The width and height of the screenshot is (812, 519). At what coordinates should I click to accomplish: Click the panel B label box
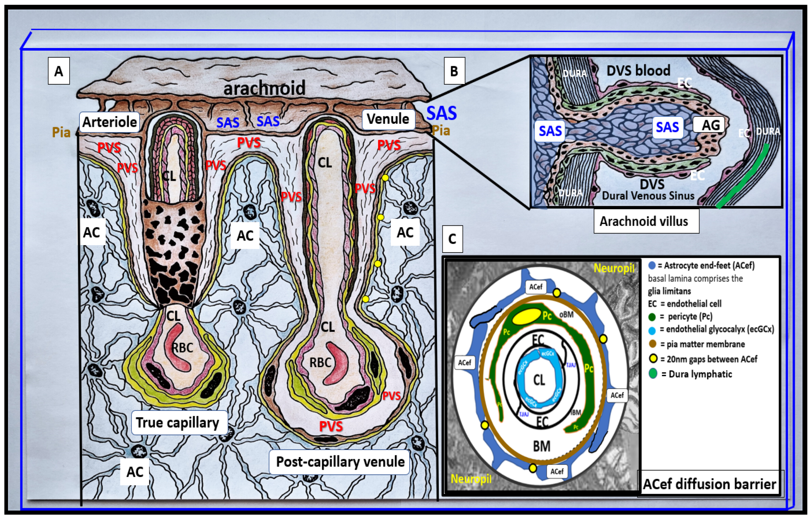point(454,71)
